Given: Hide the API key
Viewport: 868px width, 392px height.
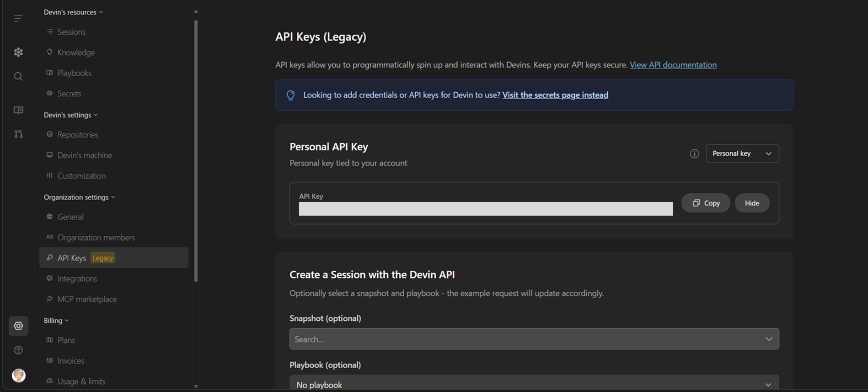Looking at the screenshot, I should pos(752,203).
